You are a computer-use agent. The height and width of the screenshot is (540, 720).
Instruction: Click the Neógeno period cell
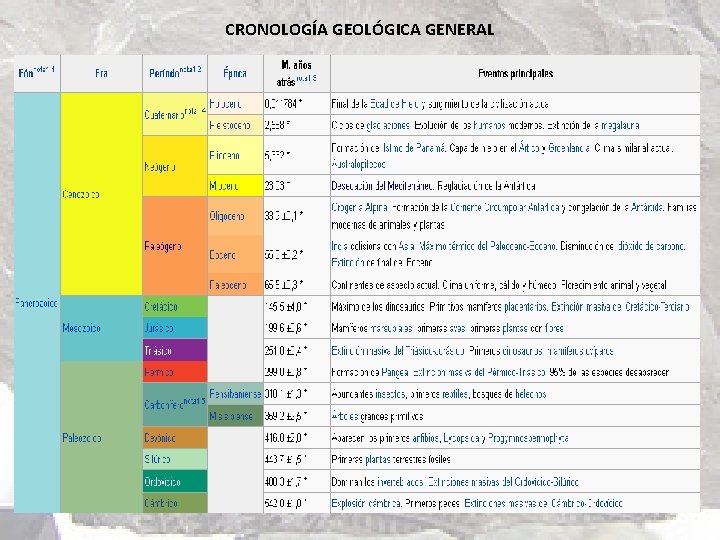coord(175,167)
